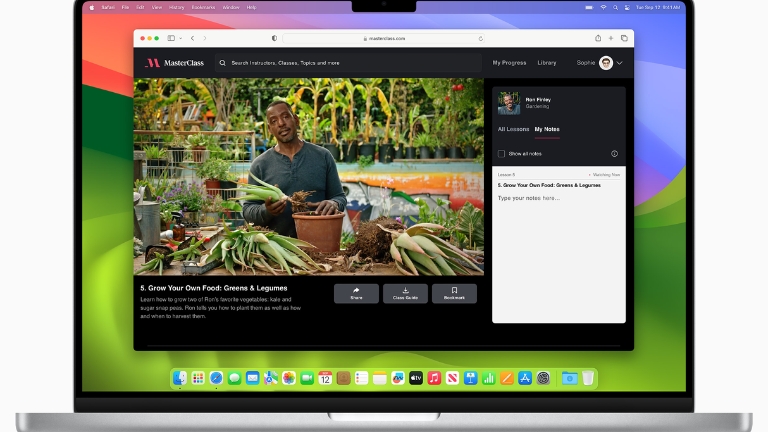Click Safari's share icon
The image size is (768, 432).
tap(598, 38)
